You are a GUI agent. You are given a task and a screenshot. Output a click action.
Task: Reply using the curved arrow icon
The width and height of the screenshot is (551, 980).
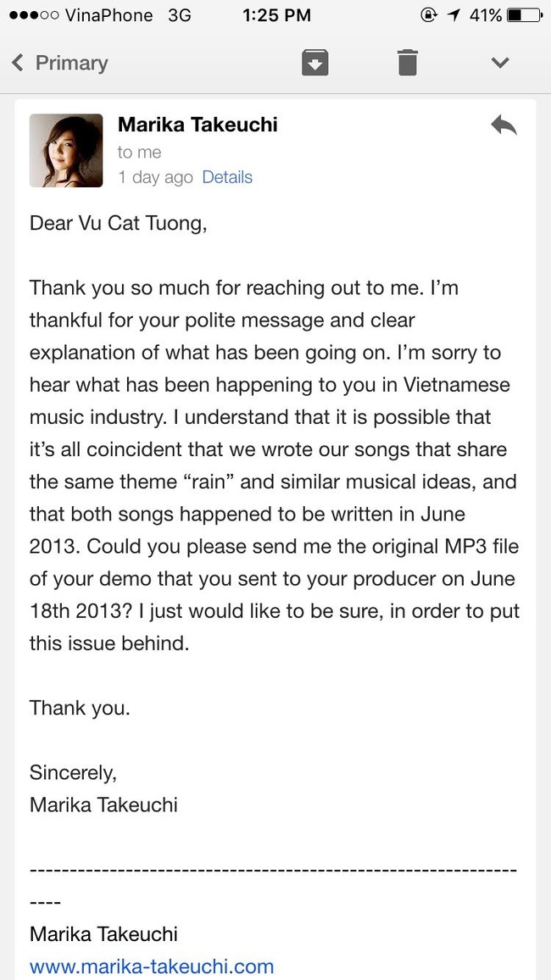(x=504, y=125)
